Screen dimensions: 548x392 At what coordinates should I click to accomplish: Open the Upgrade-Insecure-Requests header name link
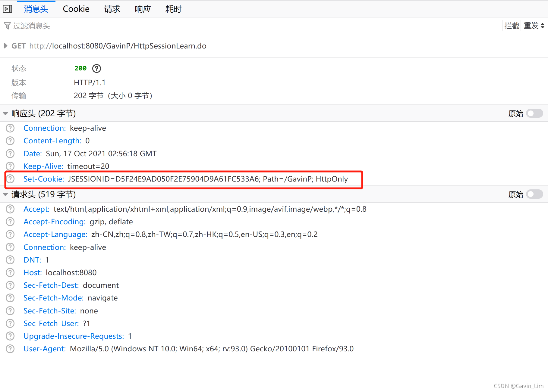click(74, 336)
